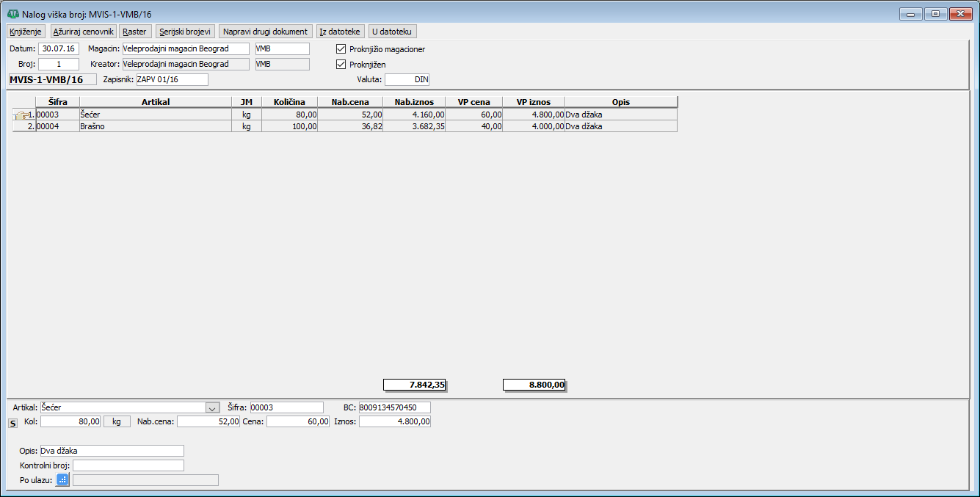Click the Količina column header
Viewport: 980px width, 497px height.
tap(289, 102)
